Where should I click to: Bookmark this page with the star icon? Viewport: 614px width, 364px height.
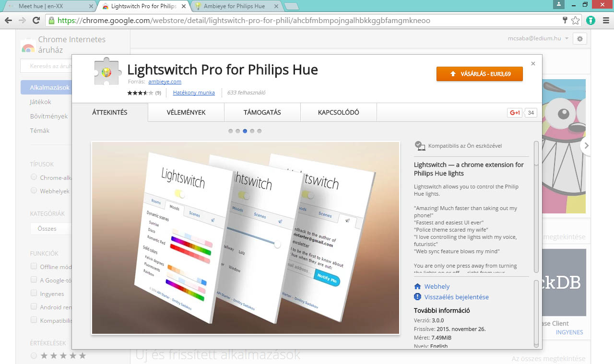click(576, 21)
